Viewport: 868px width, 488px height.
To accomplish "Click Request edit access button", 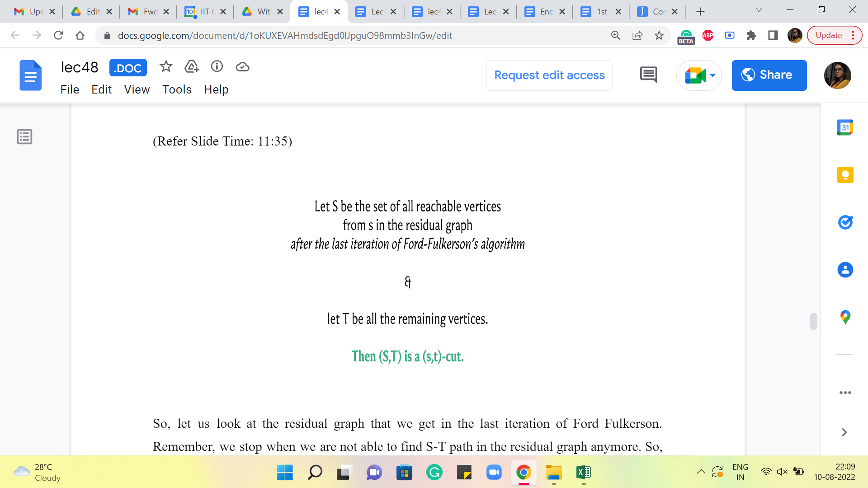I will pos(549,75).
